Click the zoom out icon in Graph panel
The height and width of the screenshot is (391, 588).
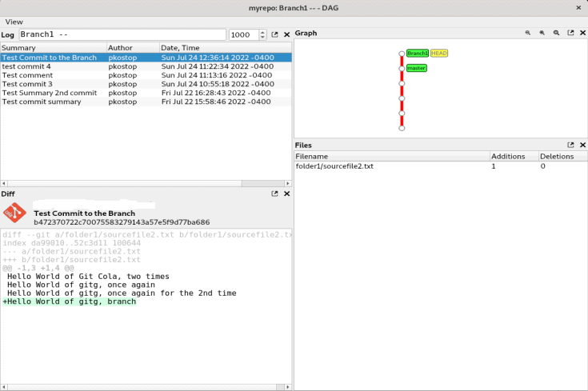click(x=528, y=33)
